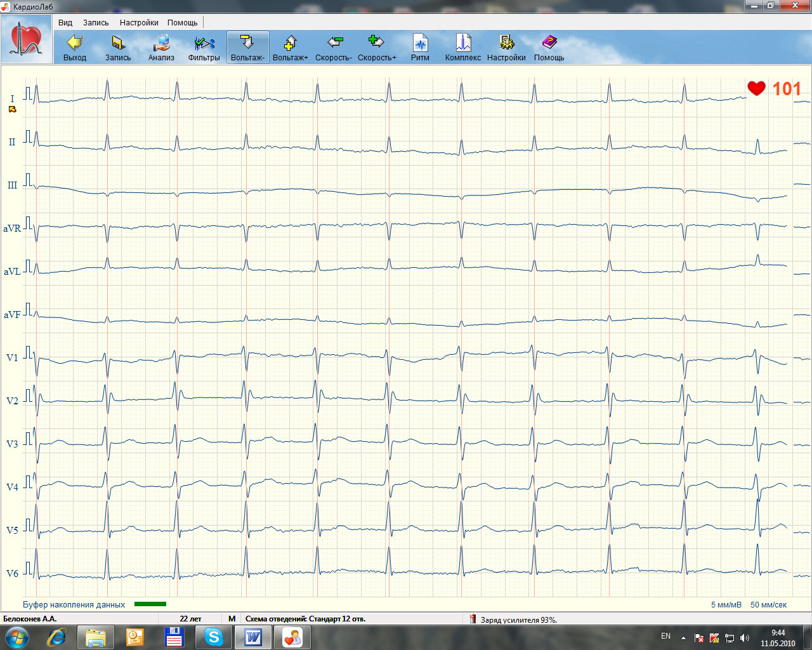Start recording with the Запись icon

coord(118,48)
